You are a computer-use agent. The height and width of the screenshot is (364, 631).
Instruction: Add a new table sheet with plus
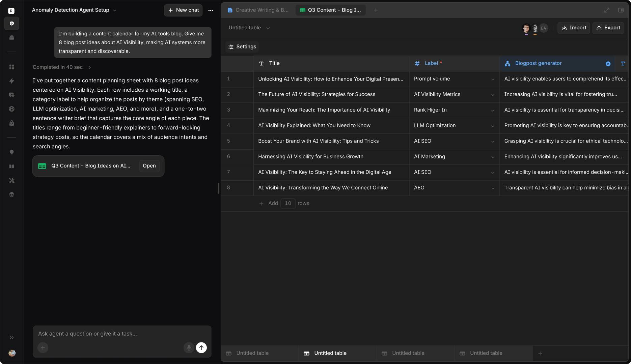(540, 353)
